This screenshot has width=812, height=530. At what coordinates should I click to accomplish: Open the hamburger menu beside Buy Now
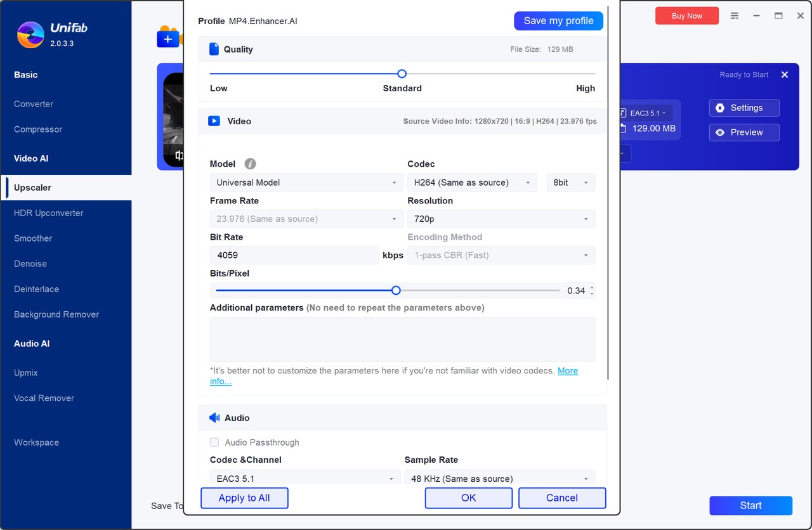735,15
